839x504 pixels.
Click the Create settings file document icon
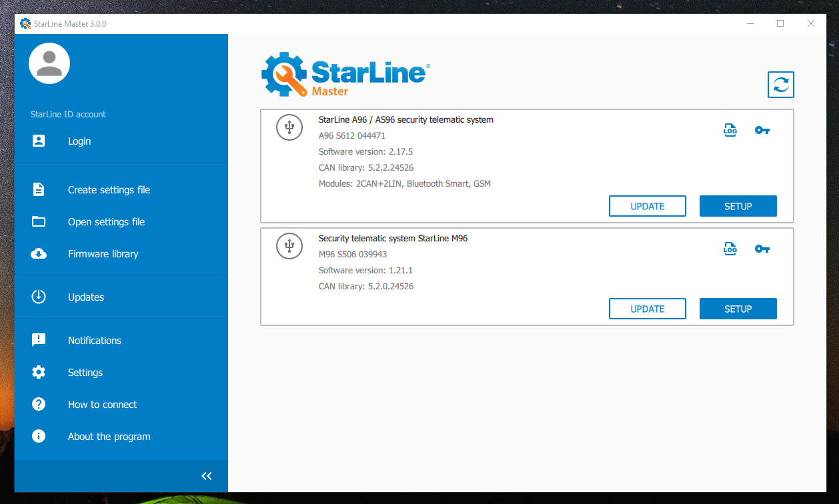(39, 189)
